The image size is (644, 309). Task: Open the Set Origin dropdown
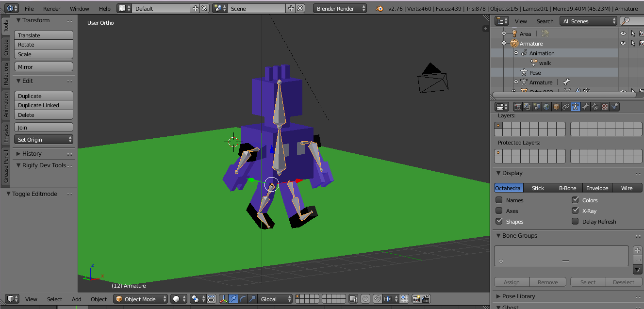pos(44,140)
